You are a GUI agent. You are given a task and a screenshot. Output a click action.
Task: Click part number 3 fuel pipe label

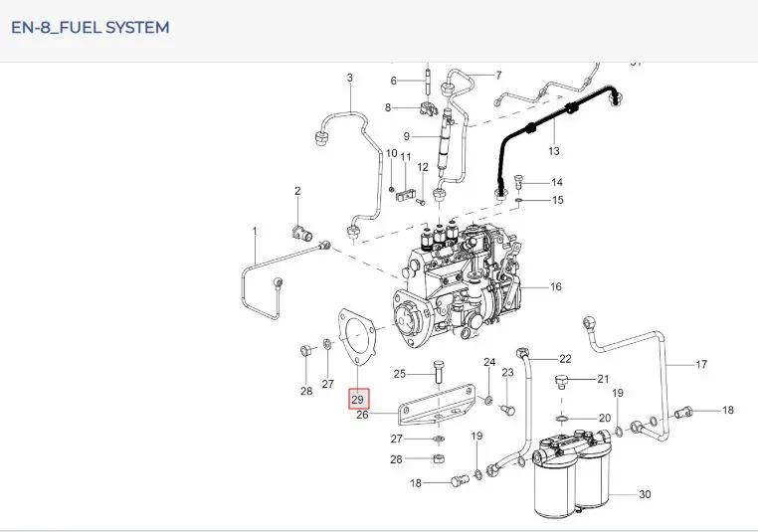tap(350, 78)
